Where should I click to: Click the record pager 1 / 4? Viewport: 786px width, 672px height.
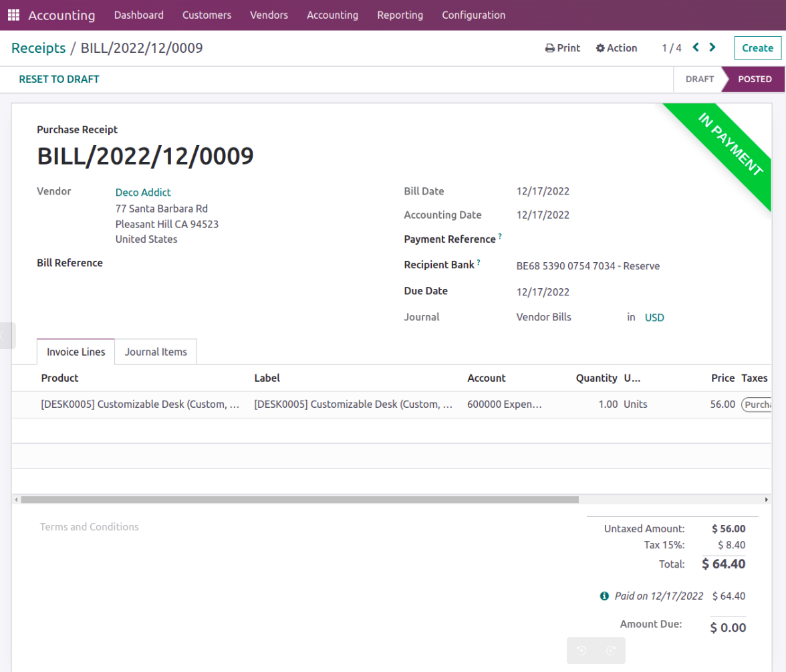[x=672, y=48]
